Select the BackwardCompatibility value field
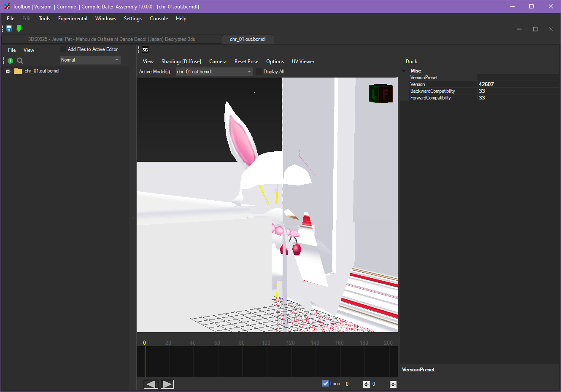 tap(518, 91)
